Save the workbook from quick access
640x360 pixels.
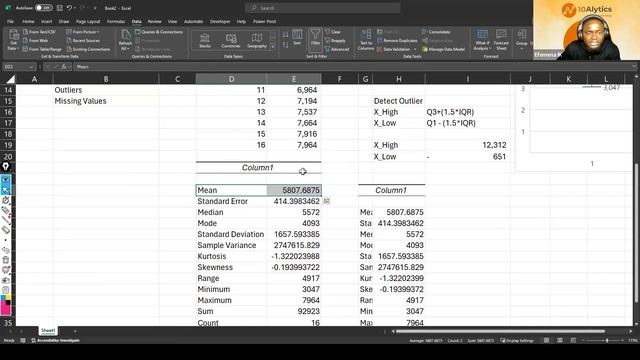[x=60, y=8]
